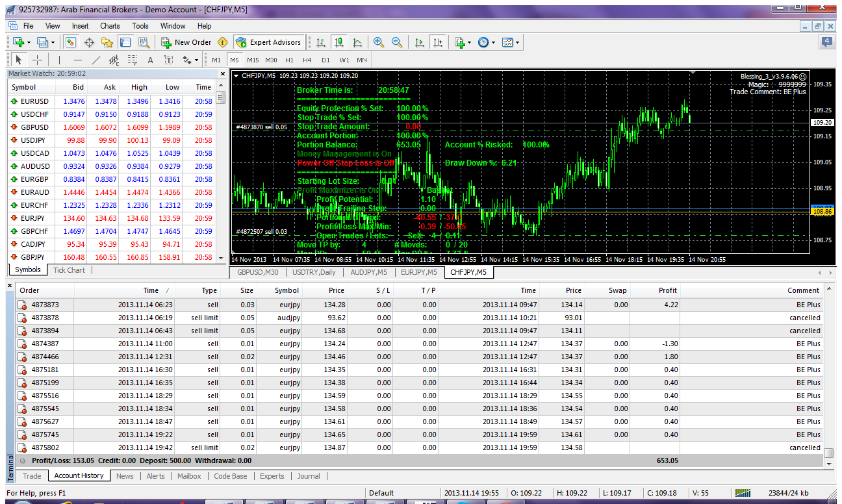Toggle the Terminal window icon

click(x=125, y=42)
